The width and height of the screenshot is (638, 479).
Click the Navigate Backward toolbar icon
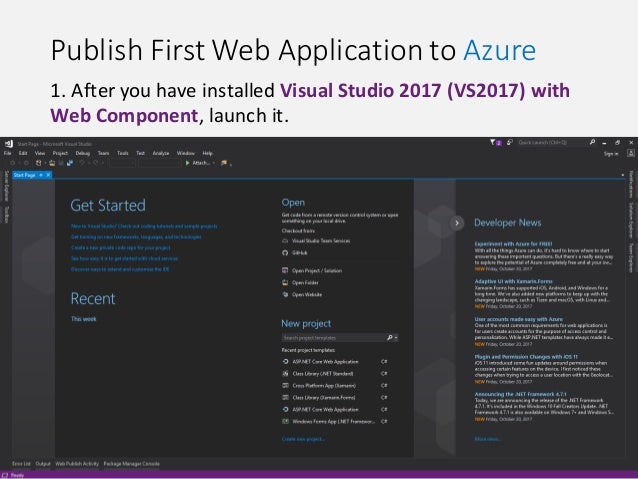(13, 163)
